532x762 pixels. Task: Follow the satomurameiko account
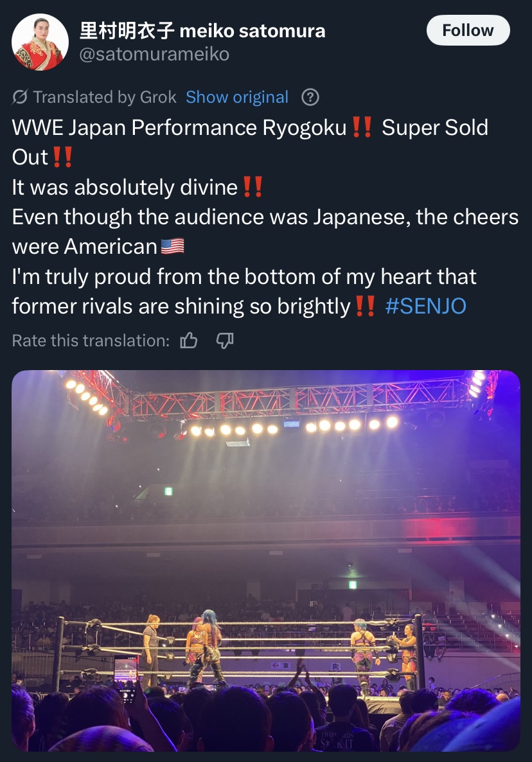tap(468, 30)
